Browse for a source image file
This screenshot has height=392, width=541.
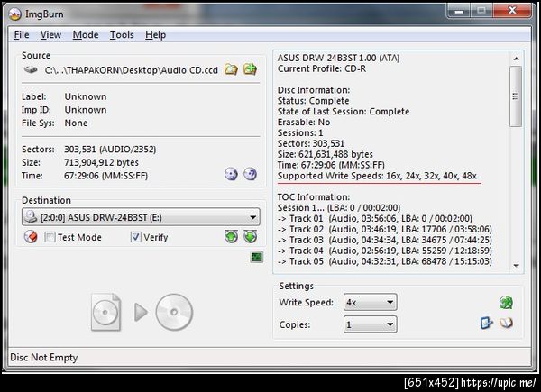point(231,69)
